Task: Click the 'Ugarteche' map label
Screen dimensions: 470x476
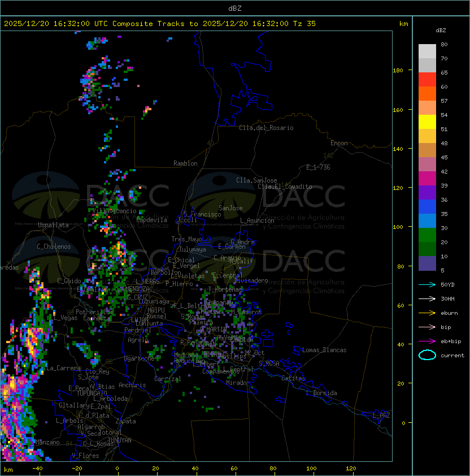Action: [x=140, y=358]
